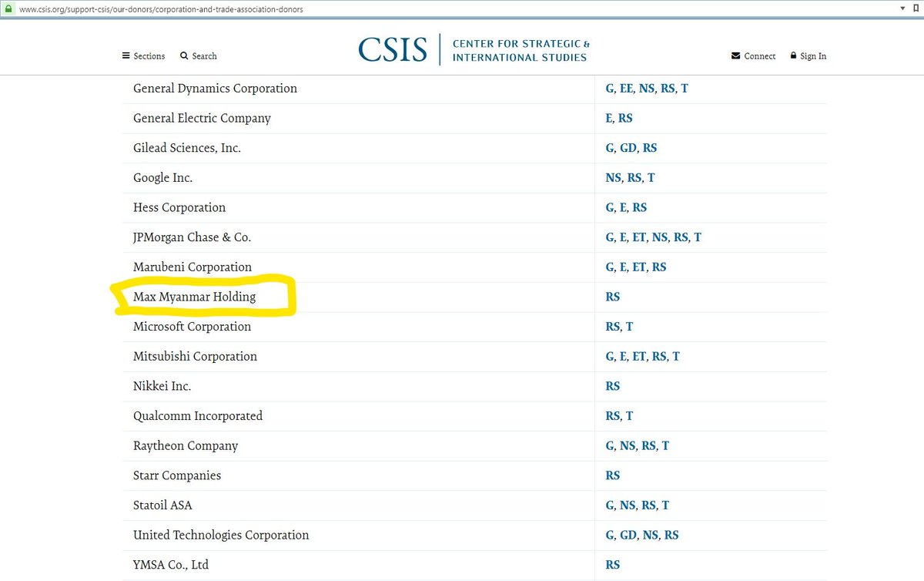
Task: Select Microsoft Corporation donor name
Action: (192, 327)
